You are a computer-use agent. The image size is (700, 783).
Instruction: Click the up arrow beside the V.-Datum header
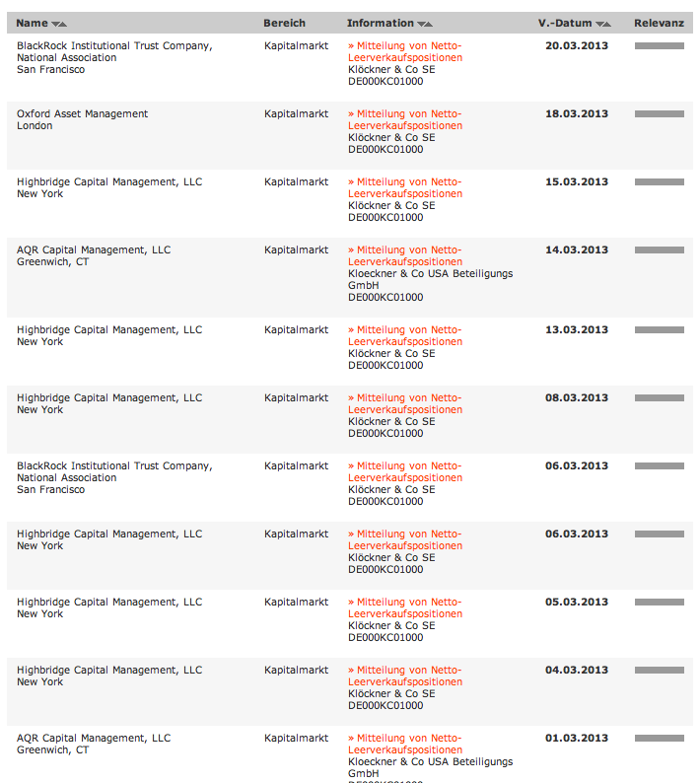pyautogui.click(x=607, y=24)
